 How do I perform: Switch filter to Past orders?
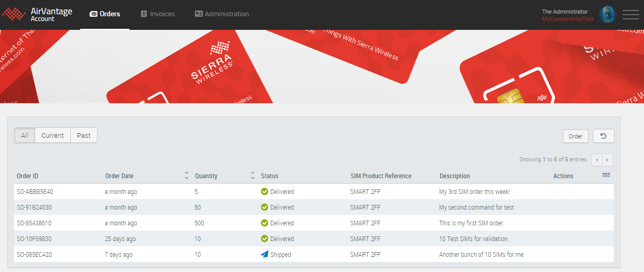point(84,135)
